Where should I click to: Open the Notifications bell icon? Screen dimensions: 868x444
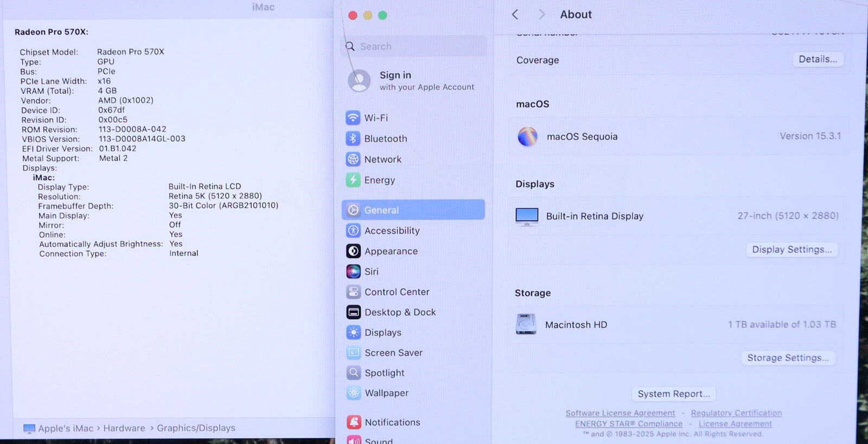354,422
